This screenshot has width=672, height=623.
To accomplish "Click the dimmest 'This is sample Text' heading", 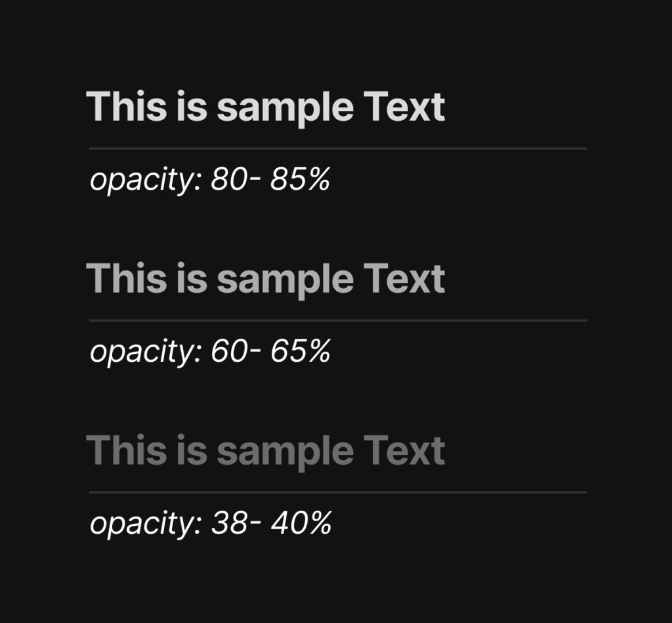I will tap(266, 452).
